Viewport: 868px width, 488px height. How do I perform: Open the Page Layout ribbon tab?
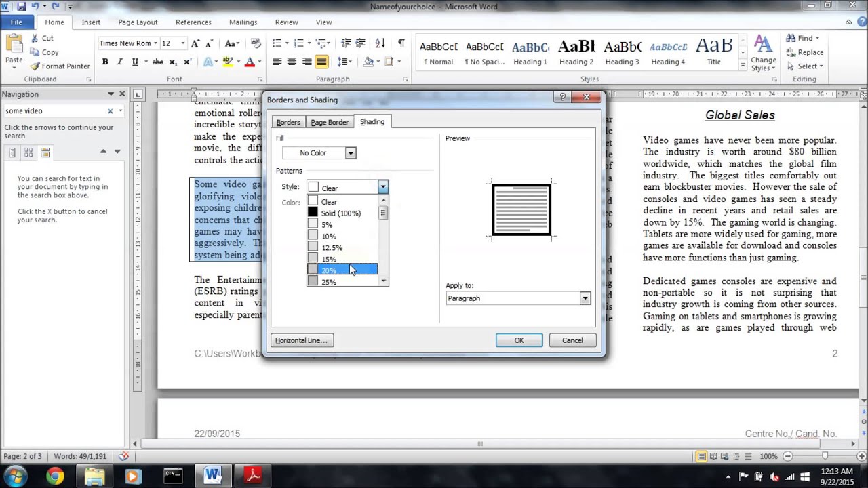(x=138, y=22)
